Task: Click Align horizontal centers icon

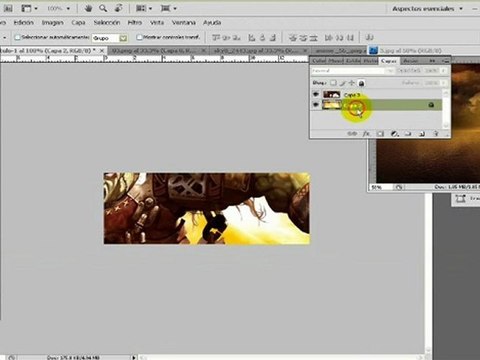Action: [263, 38]
